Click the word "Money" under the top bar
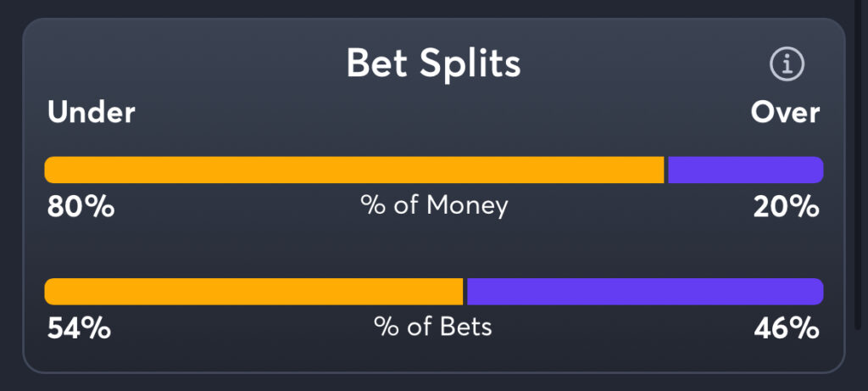868x391 pixels. 467,205
